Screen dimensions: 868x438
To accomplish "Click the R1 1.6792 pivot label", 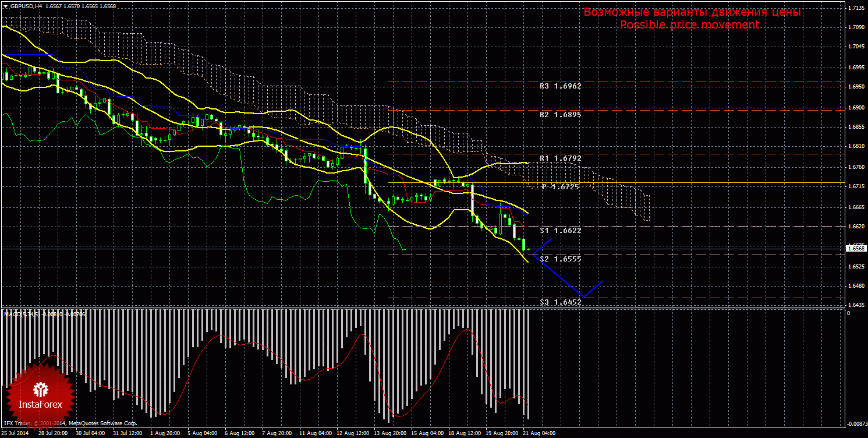I will point(560,158).
